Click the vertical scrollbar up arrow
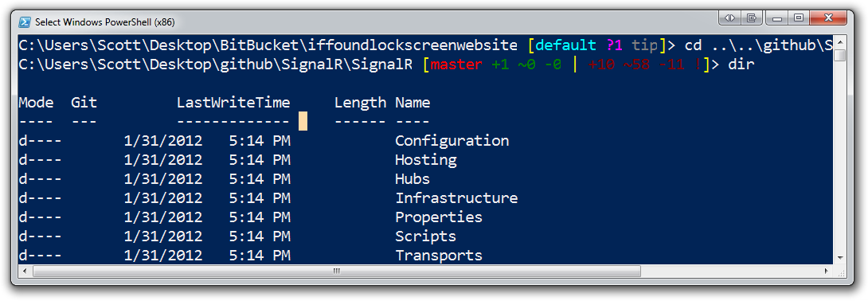This screenshot has height=301, width=868. [840, 42]
